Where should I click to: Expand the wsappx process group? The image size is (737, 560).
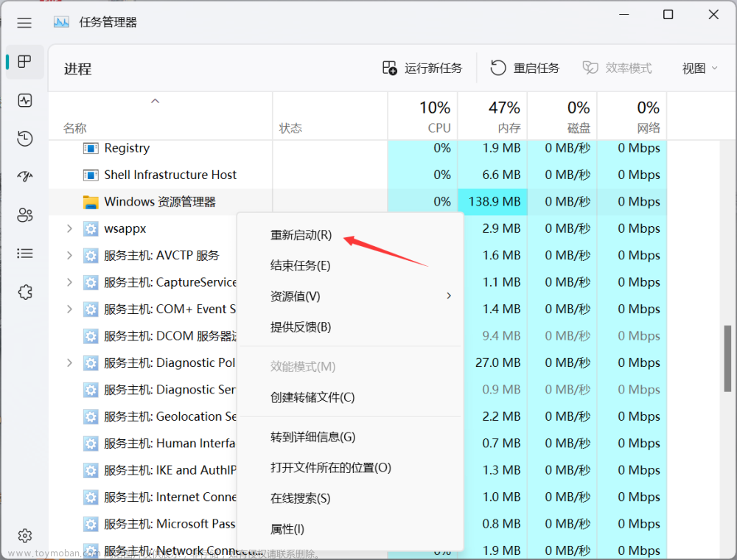(x=69, y=229)
